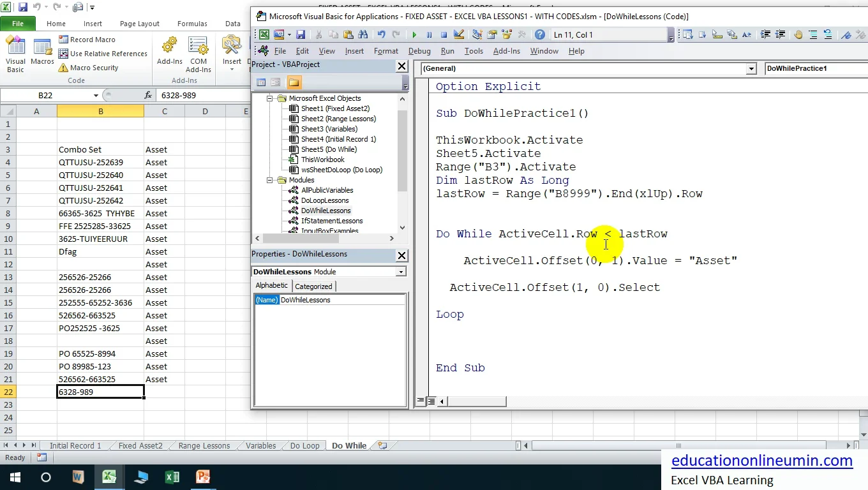Open the Debug menu

coord(419,51)
